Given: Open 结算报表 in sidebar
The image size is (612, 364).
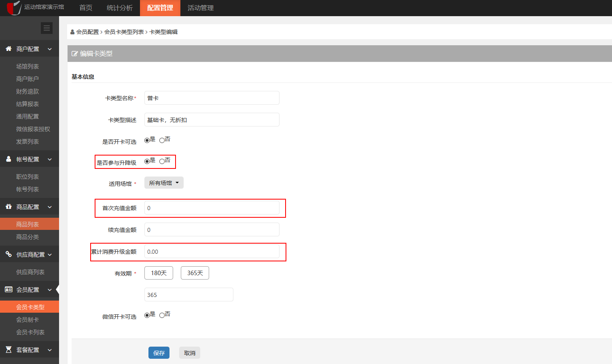Looking at the screenshot, I should point(28,104).
